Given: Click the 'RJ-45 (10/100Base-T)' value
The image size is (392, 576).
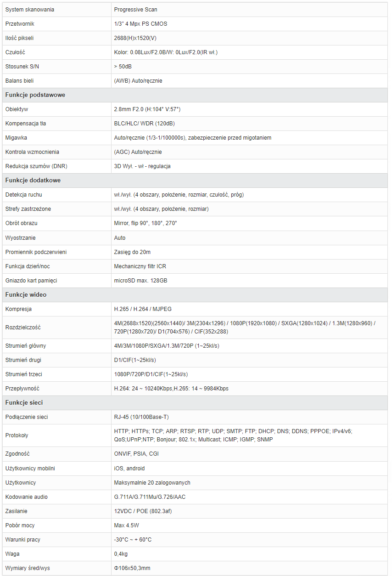Looking at the screenshot, I should coord(141,417).
